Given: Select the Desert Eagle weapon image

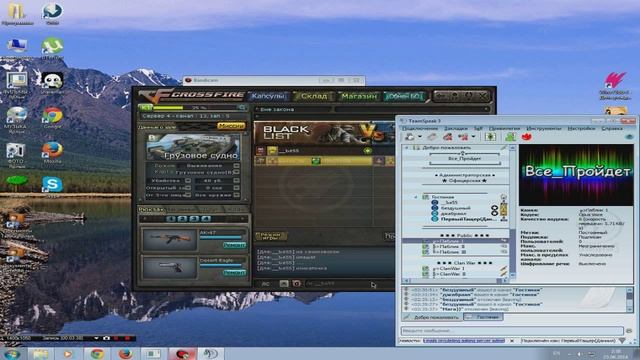Looking at the screenshot, I should pyautogui.click(x=169, y=267).
